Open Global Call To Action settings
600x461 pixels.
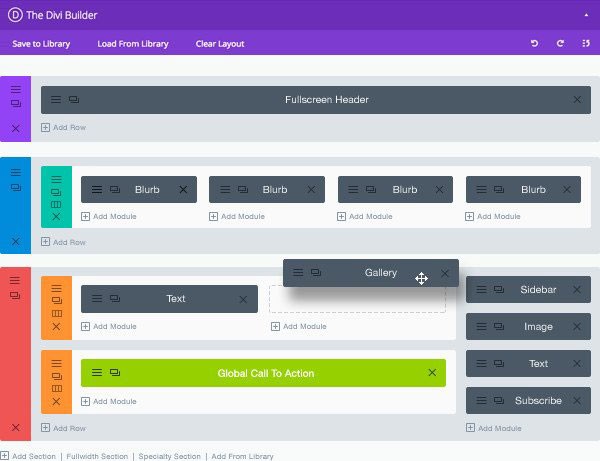coord(97,373)
